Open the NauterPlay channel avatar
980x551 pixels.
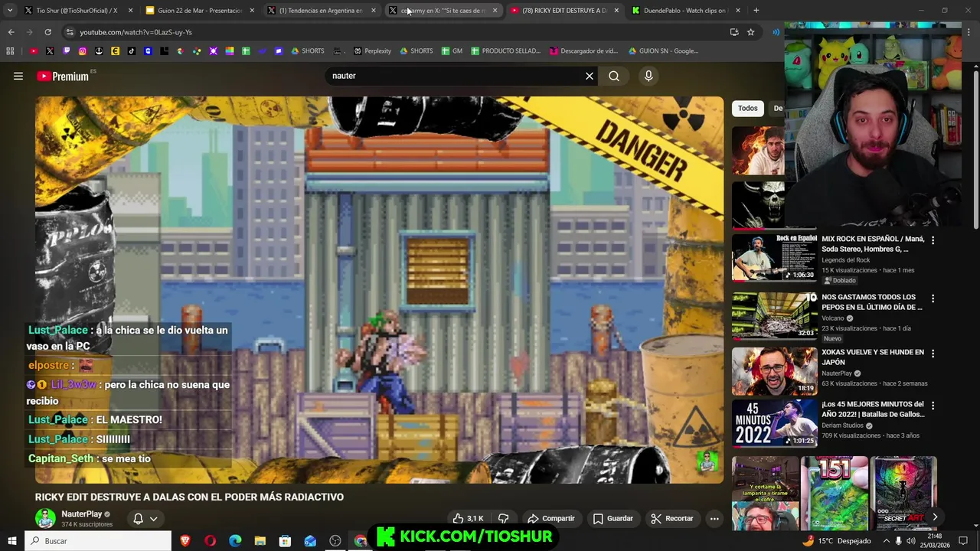(x=45, y=518)
